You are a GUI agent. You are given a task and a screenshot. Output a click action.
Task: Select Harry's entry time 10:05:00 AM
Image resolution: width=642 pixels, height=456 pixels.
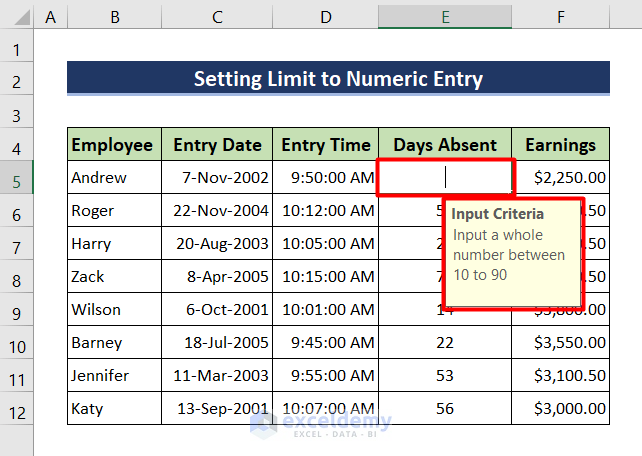point(326,244)
